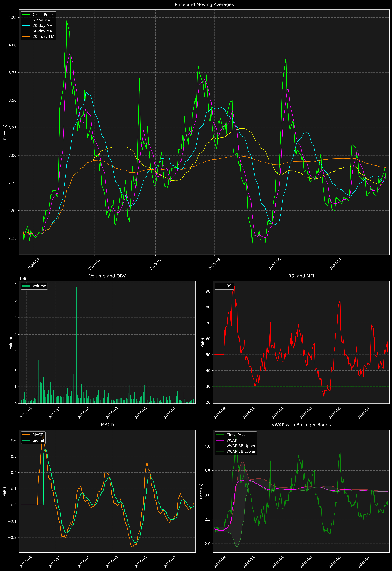The width and height of the screenshot is (392, 571).
Task: Click the RSI and MFI chart title
Action: (x=301, y=276)
